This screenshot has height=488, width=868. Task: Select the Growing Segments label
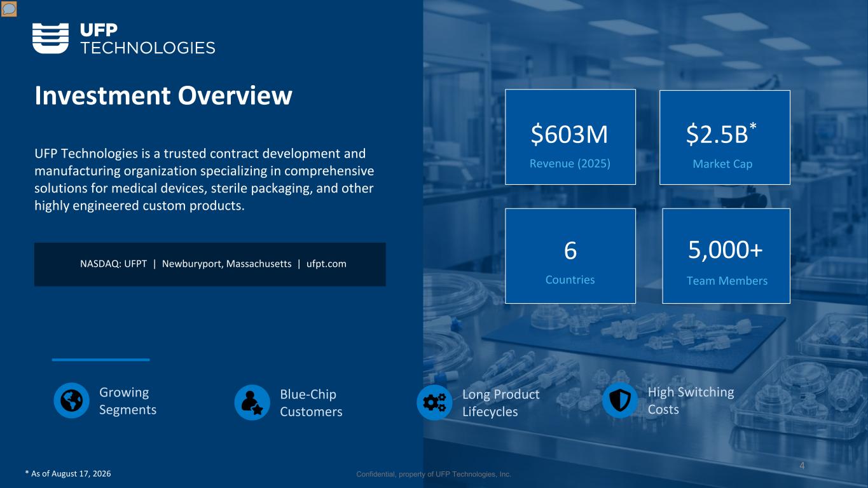pyautogui.click(x=128, y=401)
